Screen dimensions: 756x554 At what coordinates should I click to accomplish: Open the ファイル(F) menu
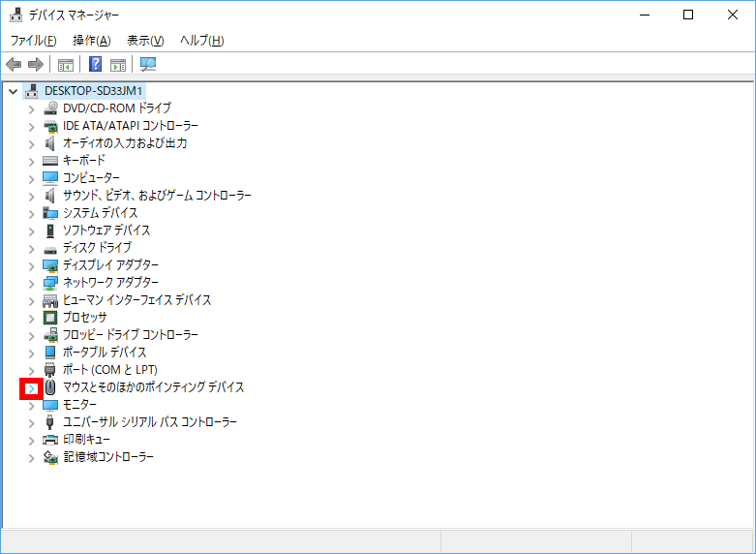pos(33,41)
